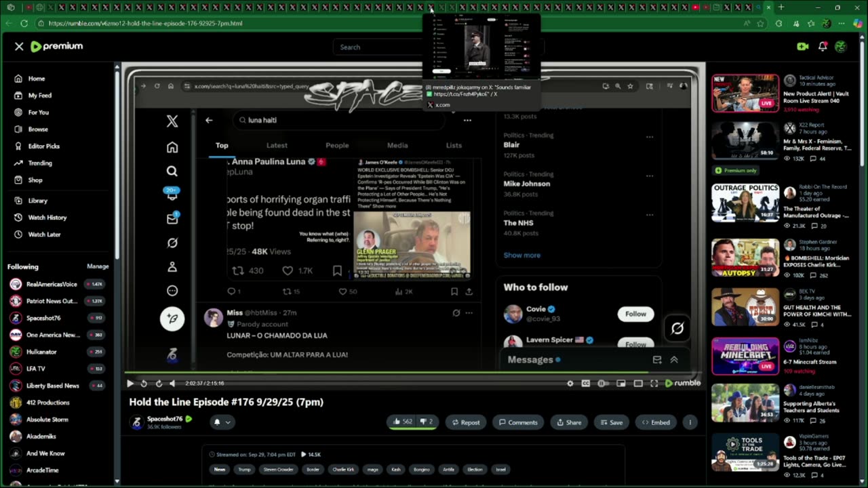Select the Antifa tag chip
The height and width of the screenshot is (488, 868).
(448, 469)
